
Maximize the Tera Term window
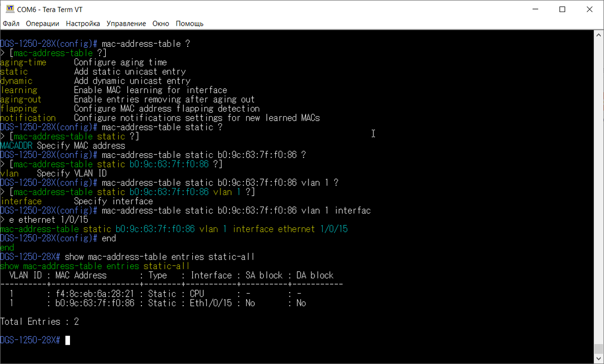click(x=562, y=9)
